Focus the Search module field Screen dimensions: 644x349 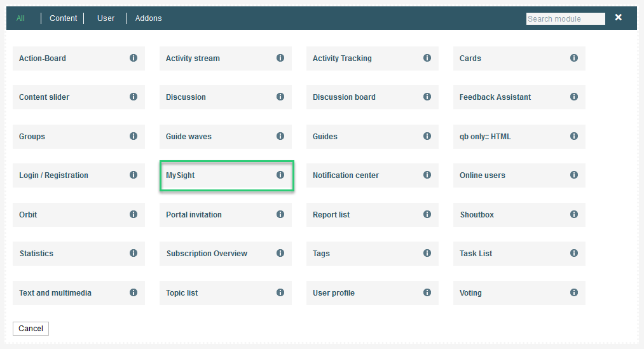(x=566, y=19)
